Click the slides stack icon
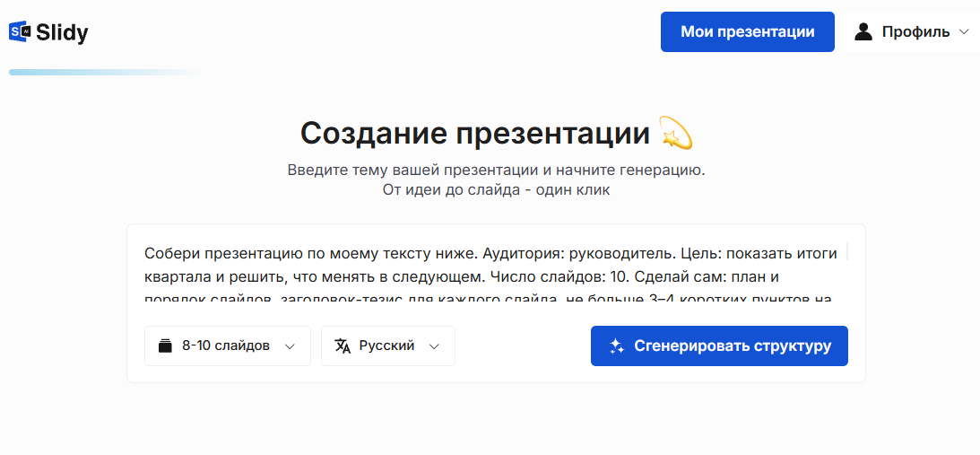 (x=165, y=346)
